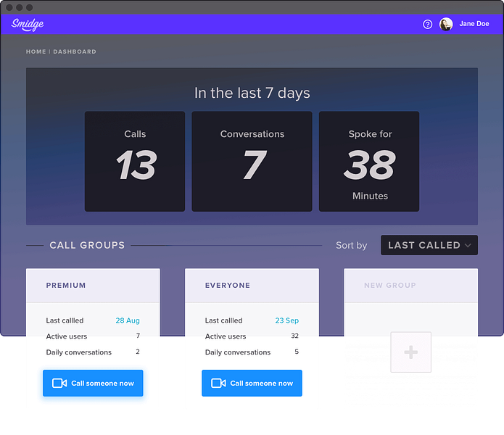504x435 pixels.
Task: Click Call someone now for PREMIUM
Action: (93, 383)
